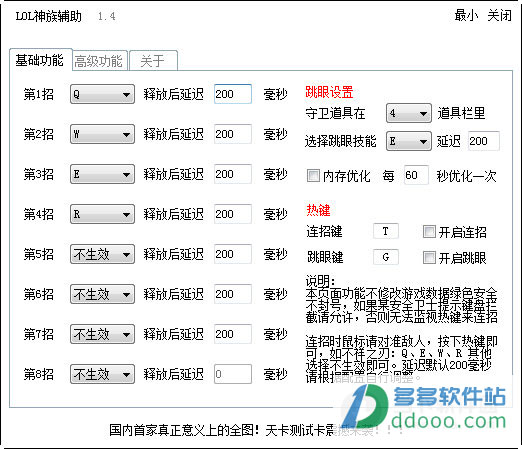Click the 第1招 row label
The height and width of the screenshot is (449, 522).
[38, 94]
